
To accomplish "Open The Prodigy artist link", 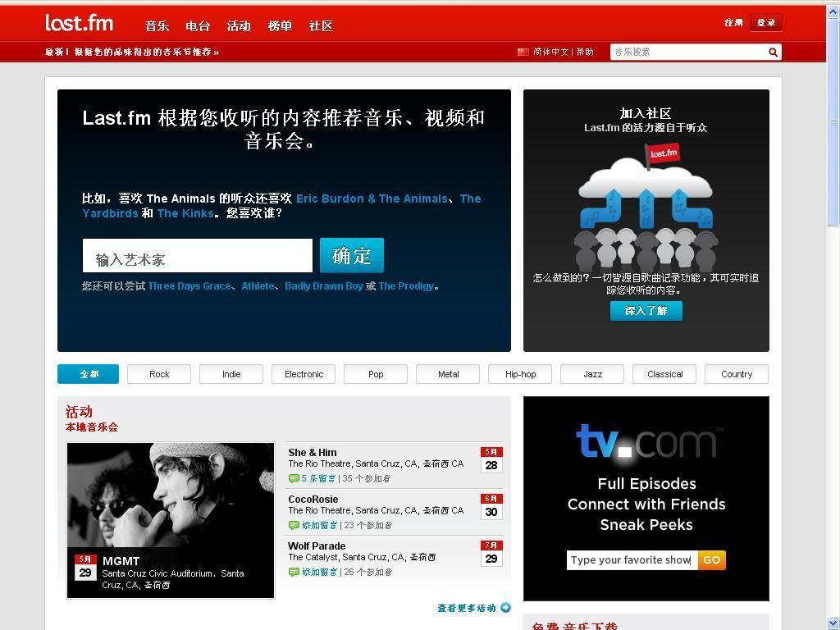I will [x=406, y=286].
